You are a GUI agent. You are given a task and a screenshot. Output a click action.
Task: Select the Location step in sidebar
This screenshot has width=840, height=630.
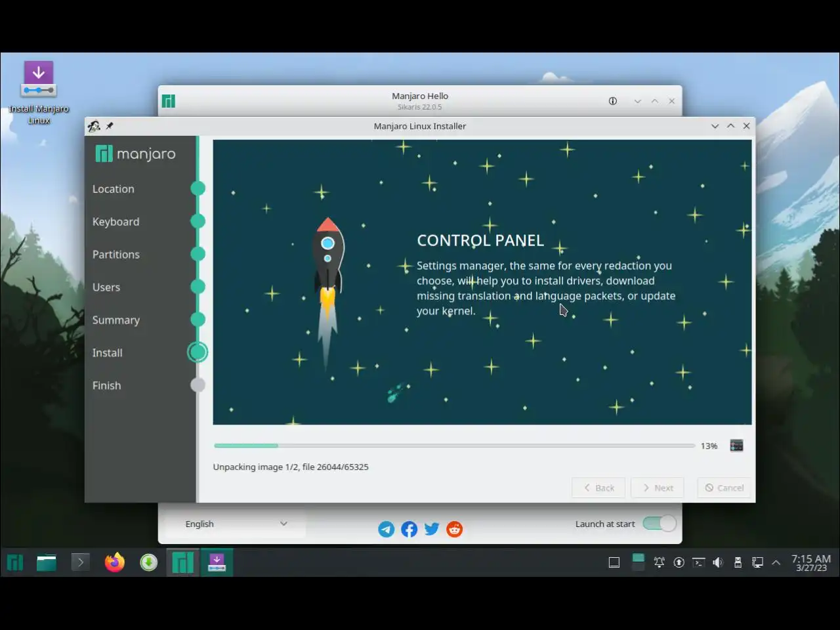coord(113,189)
